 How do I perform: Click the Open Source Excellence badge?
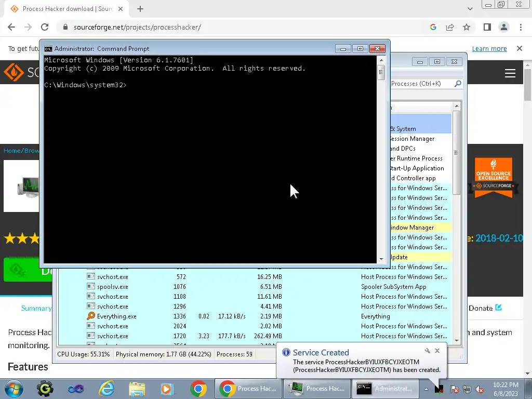pyautogui.click(x=494, y=178)
